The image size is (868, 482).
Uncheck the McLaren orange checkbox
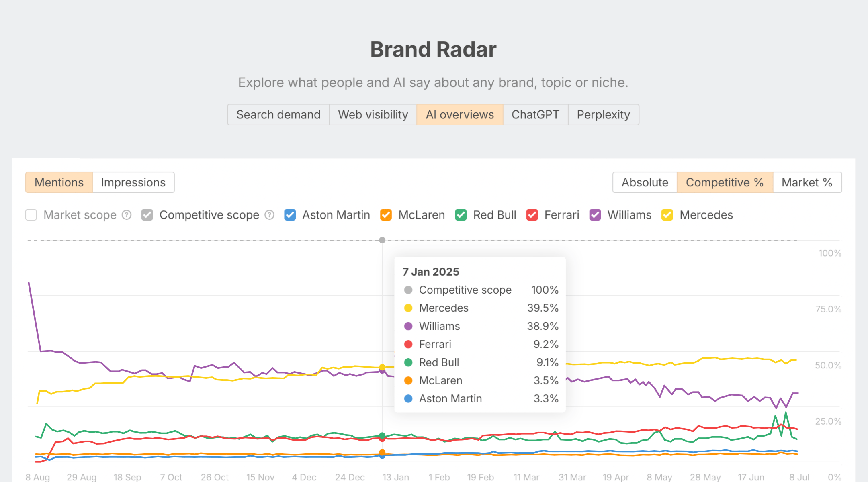tap(386, 215)
